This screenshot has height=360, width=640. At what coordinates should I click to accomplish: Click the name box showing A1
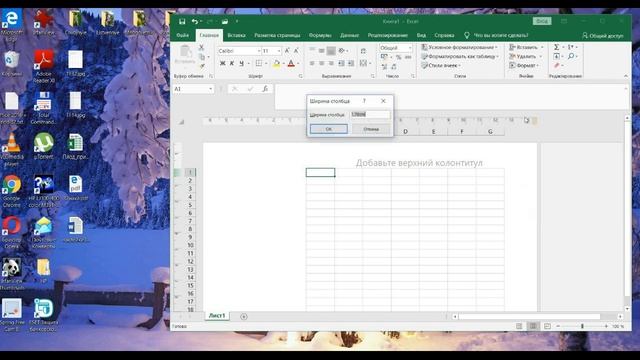pyautogui.click(x=193, y=89)
